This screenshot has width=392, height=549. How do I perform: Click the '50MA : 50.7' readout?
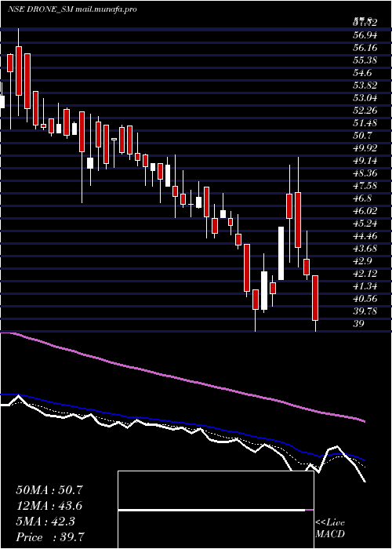49,490
